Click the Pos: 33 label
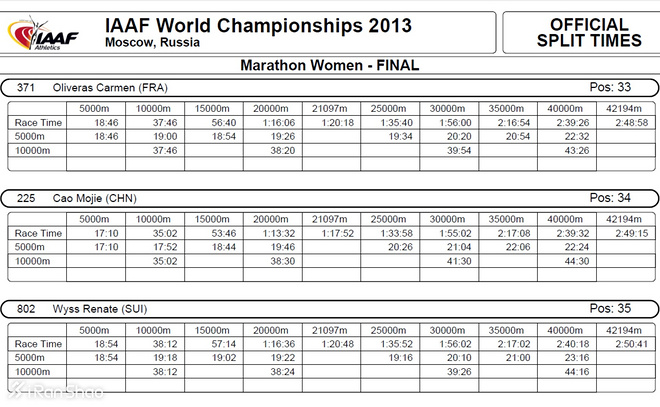Image resolution: width=660 pixels, height=407 pixels. 610,87
